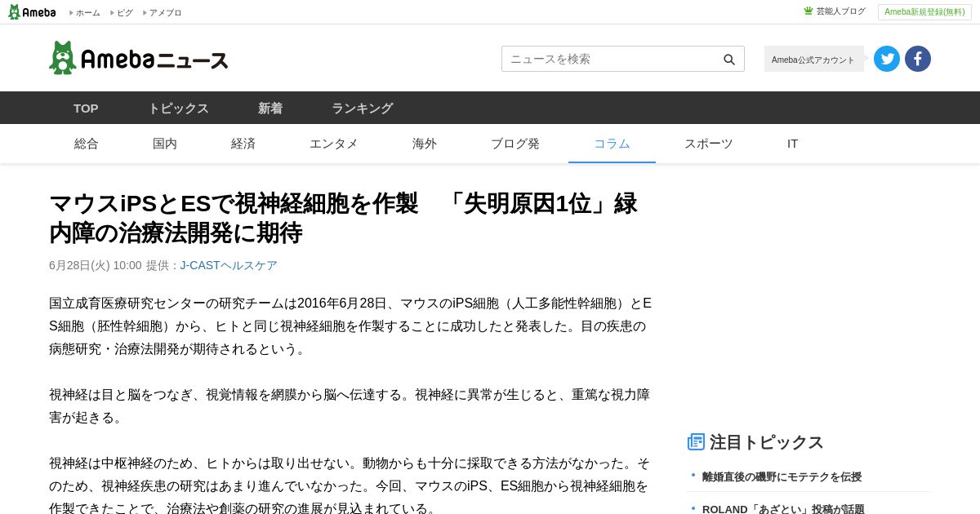
Task: Click the article date 6月28日(火) 10:00
Action: point(95,265)
